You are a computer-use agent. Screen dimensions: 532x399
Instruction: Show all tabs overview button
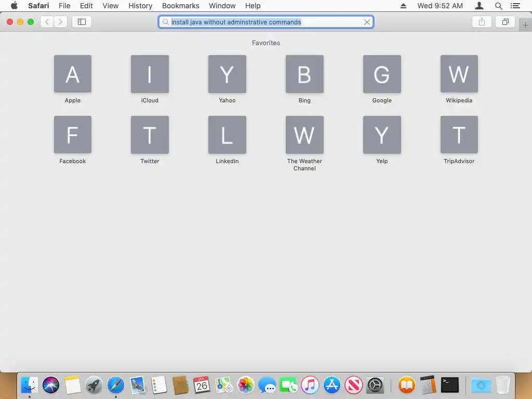[x=505, y=22]
